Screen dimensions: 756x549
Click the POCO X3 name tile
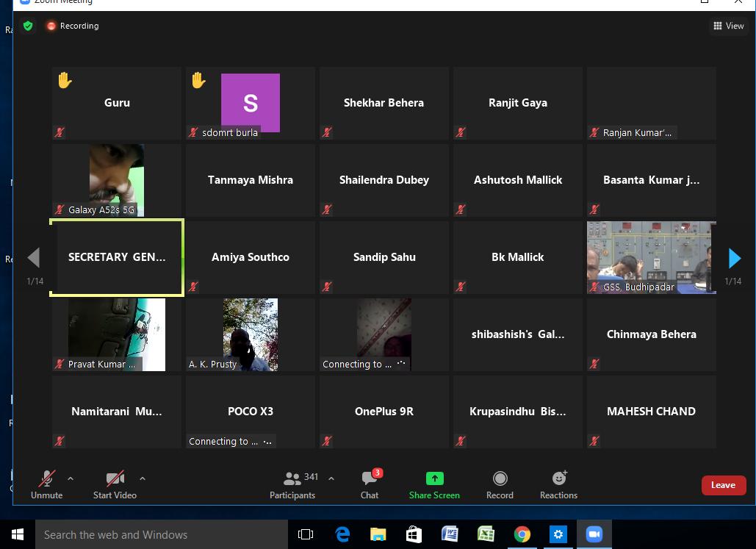(251, 412)
